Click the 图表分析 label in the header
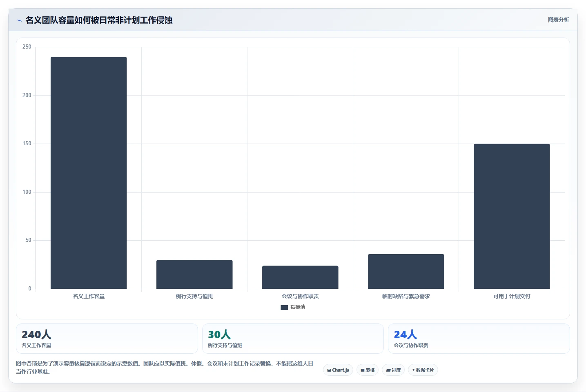Screen dimensions: 586x392 coord(558,20)
